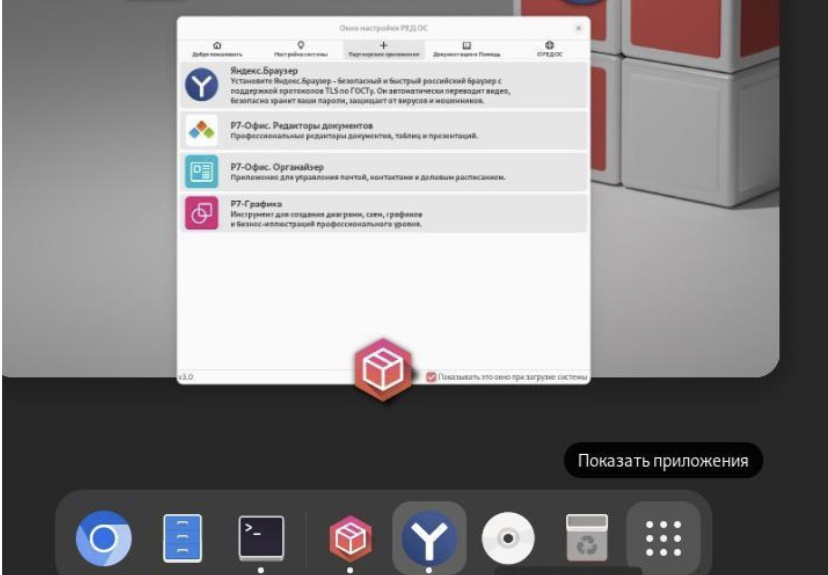The height and width of the screenshot is (575, 828).
Task: Launch Yandex Browser from the dock
Action: click(x=429, y=538)
